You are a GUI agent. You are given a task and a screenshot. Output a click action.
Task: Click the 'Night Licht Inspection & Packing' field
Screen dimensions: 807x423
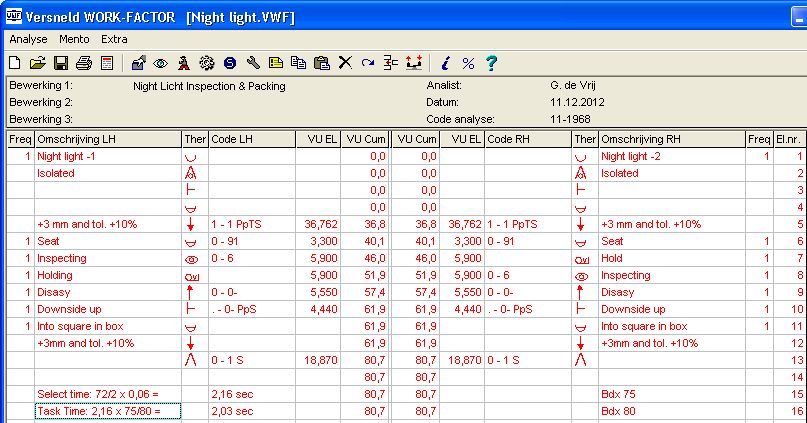coord(209,86)
